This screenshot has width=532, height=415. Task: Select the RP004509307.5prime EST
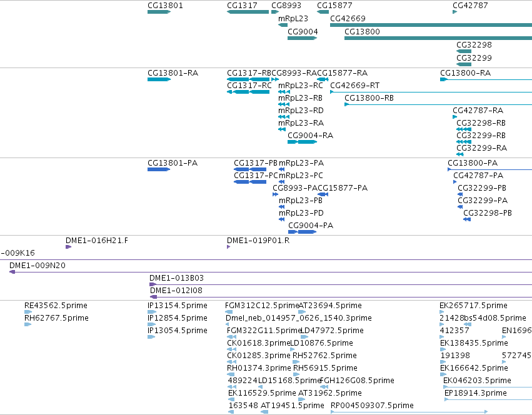[x=409, y=412]
